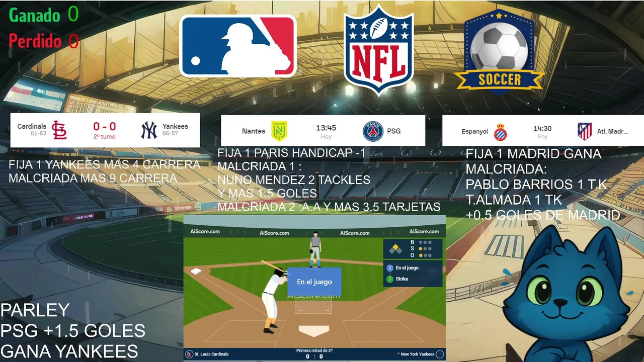644x362 pixels.
Task: Click the Cardinals STL team logo
Action: tap(60, 130)
